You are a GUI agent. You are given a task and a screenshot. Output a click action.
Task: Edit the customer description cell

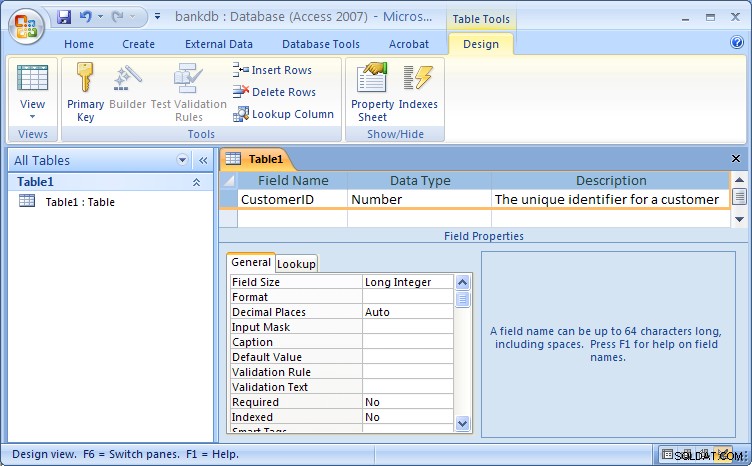coord(611,199)
